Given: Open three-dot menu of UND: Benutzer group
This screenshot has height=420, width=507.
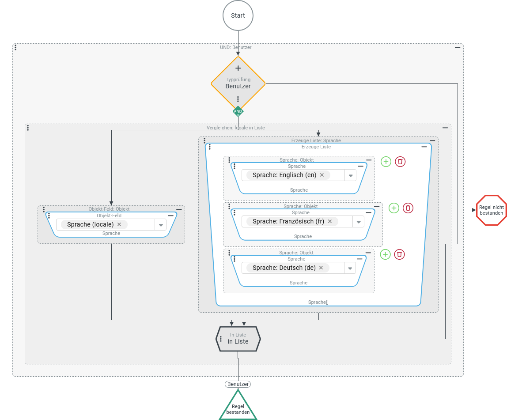Looking at the screenshot, I should click(15, 47).
